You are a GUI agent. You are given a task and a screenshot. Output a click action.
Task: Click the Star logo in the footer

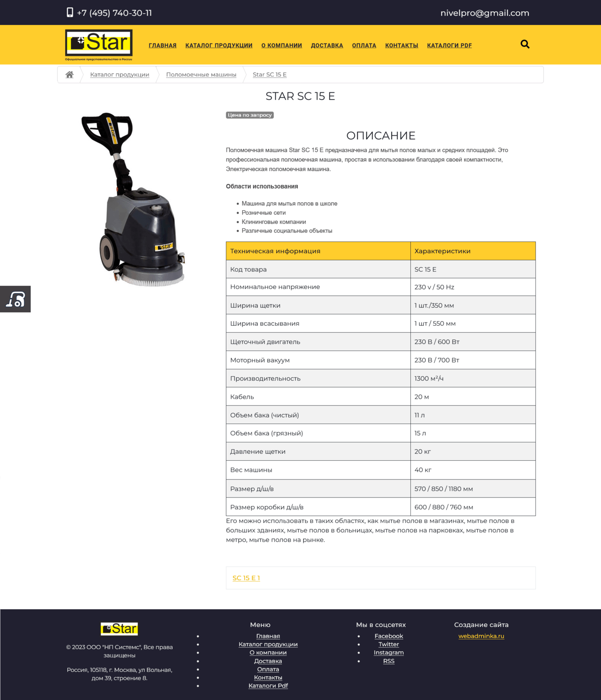[119, 629]
